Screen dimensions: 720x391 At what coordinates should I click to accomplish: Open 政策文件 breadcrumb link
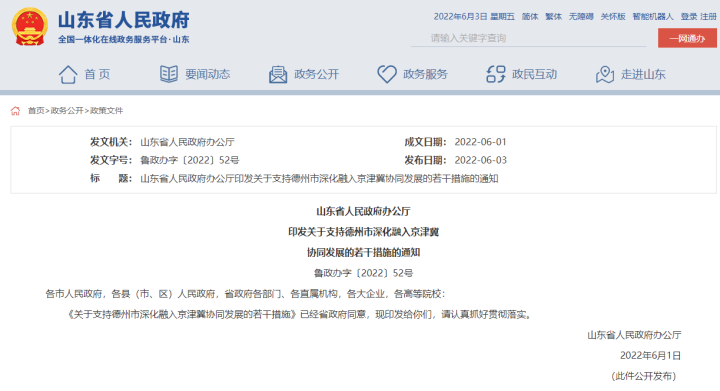click(107, 111)
